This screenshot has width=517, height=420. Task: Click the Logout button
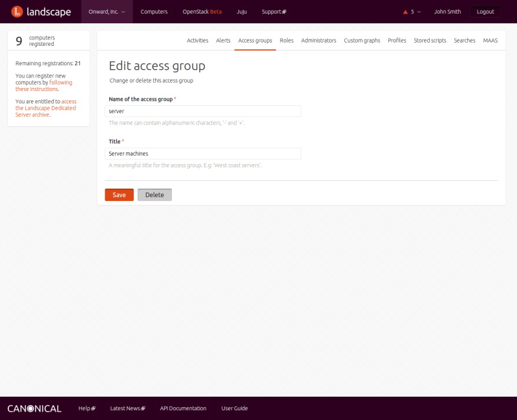click(x=485, y=12)
